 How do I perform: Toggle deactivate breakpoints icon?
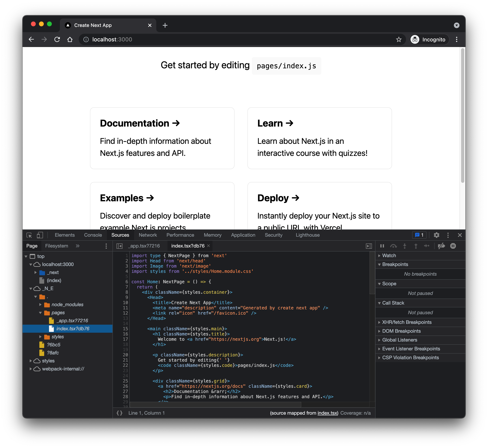tap(441, 246)
